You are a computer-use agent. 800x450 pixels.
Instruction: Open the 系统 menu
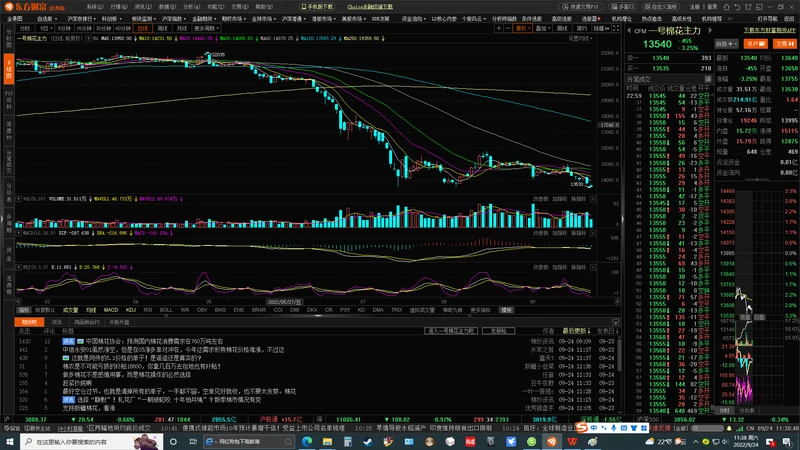click(x=95, y=7)
